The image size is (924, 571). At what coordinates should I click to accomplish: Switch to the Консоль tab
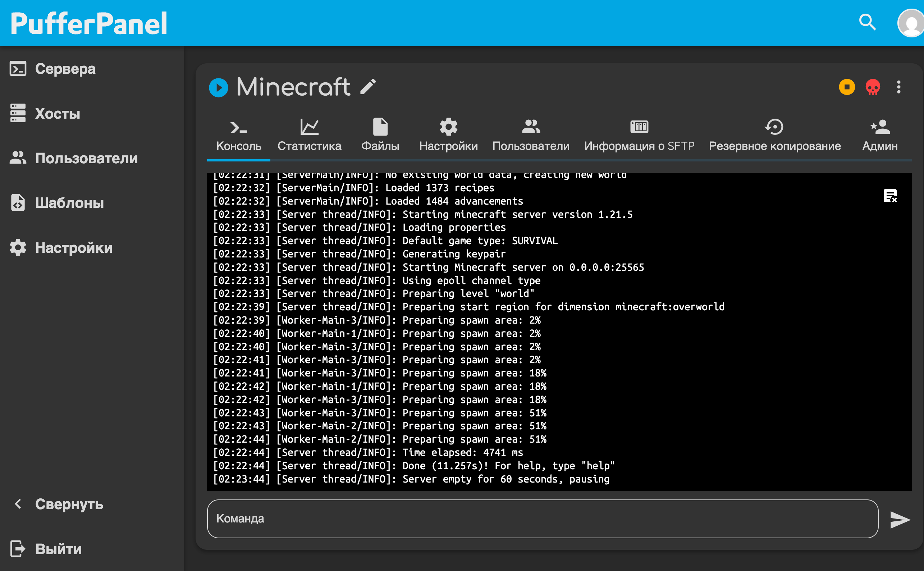click(x=239, y=136)
